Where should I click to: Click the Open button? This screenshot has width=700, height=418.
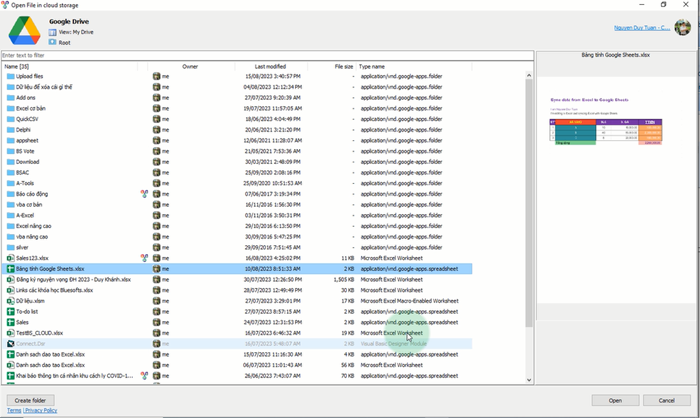click(615, 400)
